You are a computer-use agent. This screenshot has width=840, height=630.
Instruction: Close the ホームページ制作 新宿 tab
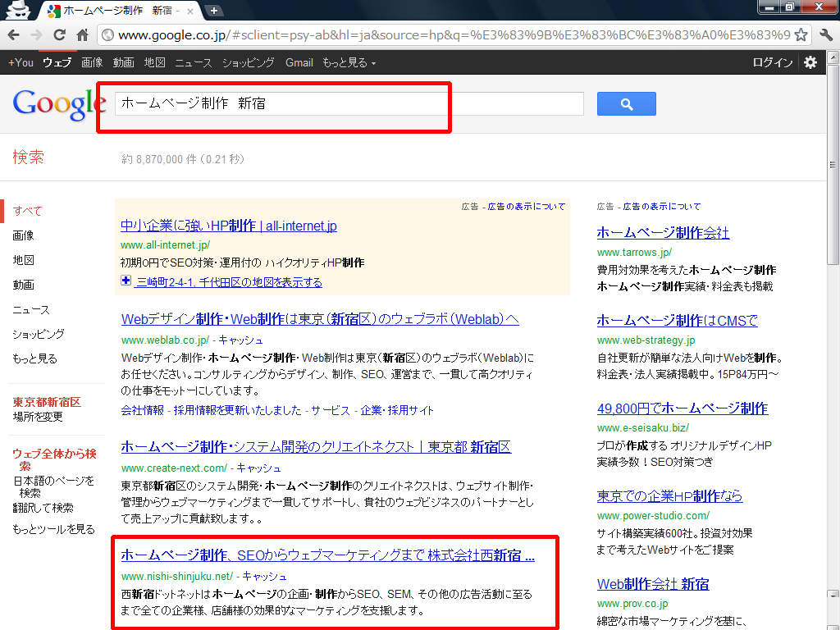[190, 11]
